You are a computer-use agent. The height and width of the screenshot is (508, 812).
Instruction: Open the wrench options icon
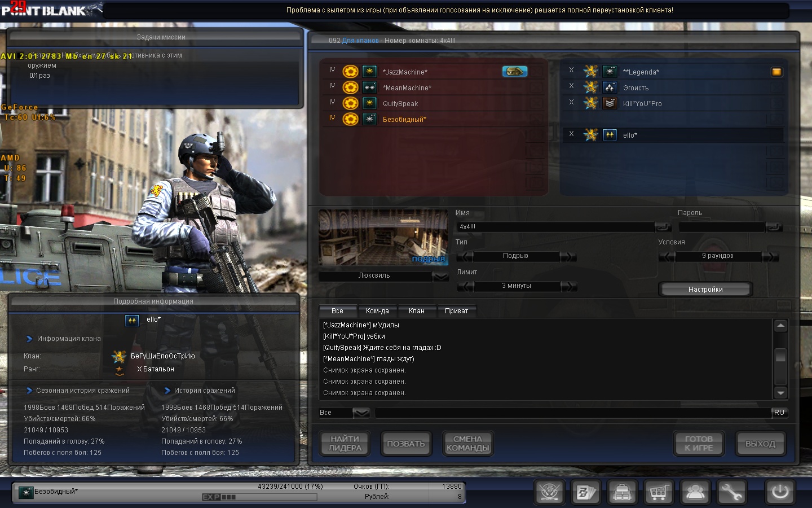[x=731, y=492]
